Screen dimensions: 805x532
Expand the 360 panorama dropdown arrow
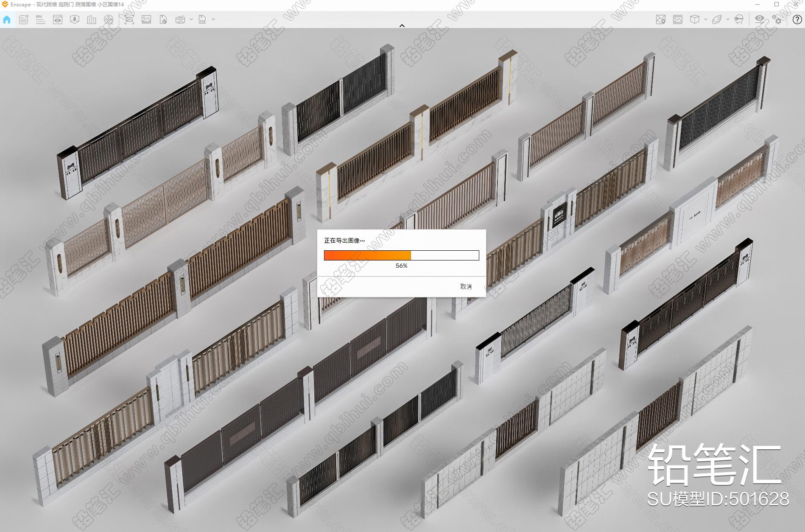[x=191, y=20]
